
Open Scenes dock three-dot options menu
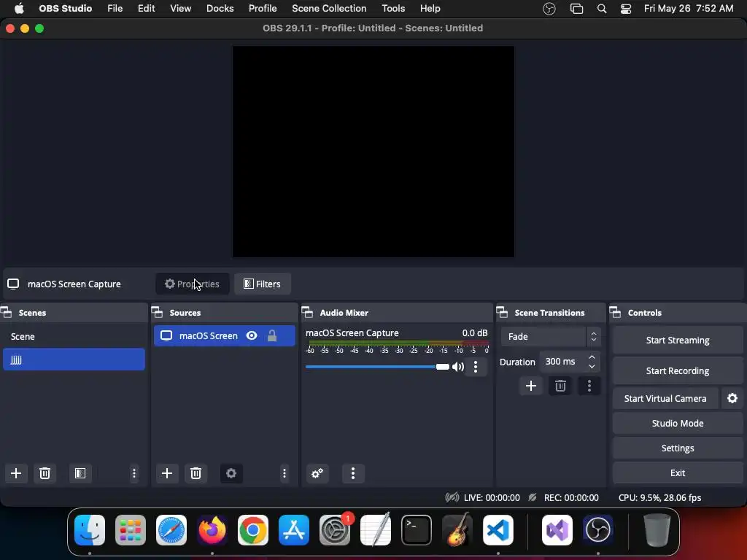134,473
